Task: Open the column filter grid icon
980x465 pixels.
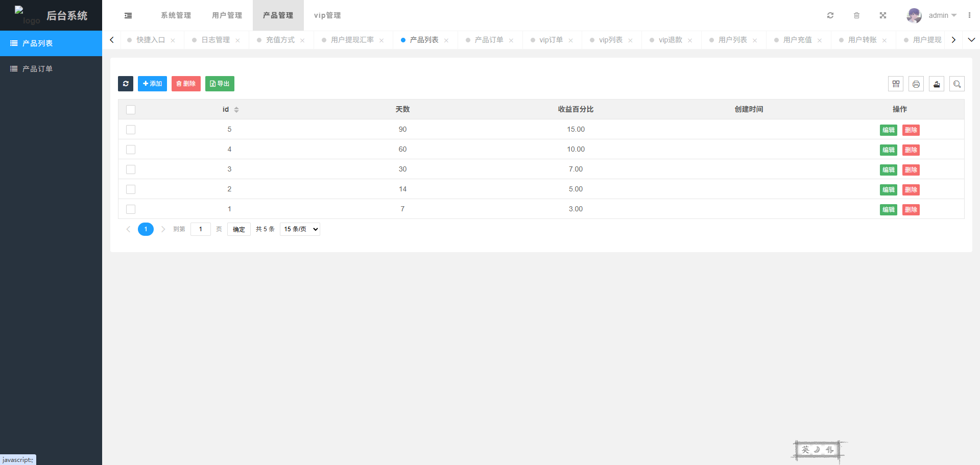Action: click(896, 84)
